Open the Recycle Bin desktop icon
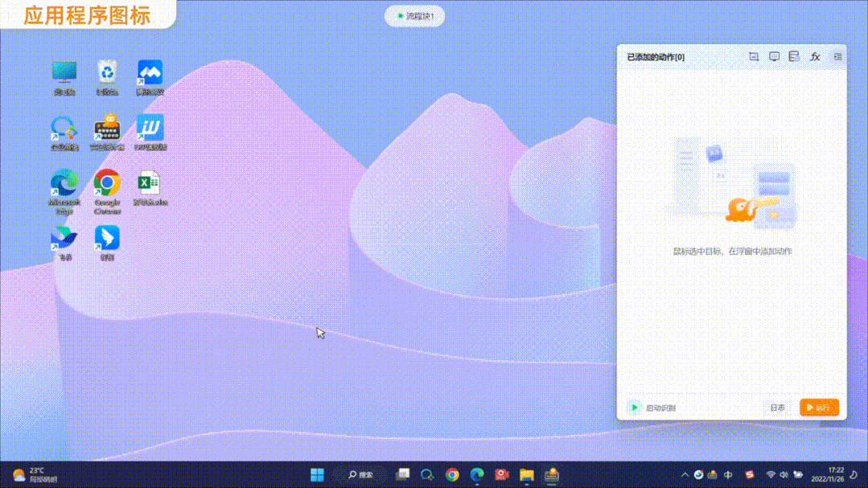The width and height of the screenshot is (868, 488). pyautogui.click(x=107, y=77)
